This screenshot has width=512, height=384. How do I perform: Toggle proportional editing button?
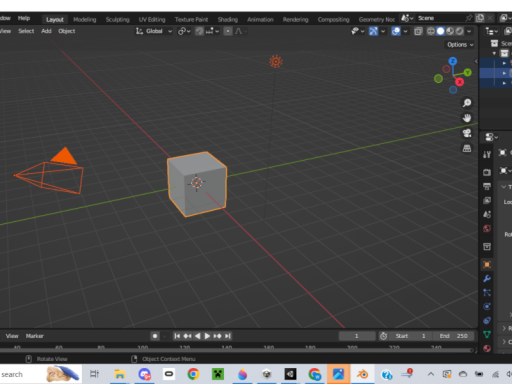click(x=228, y=31)
